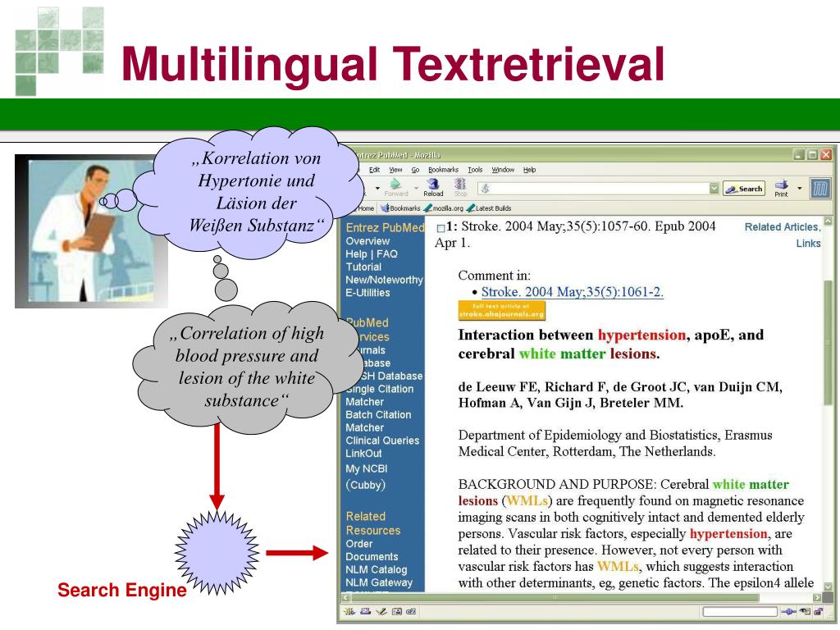The height and width of the screenshot is (630, 840).
Task: Open the View menu
Action: (x=395, y=170)
